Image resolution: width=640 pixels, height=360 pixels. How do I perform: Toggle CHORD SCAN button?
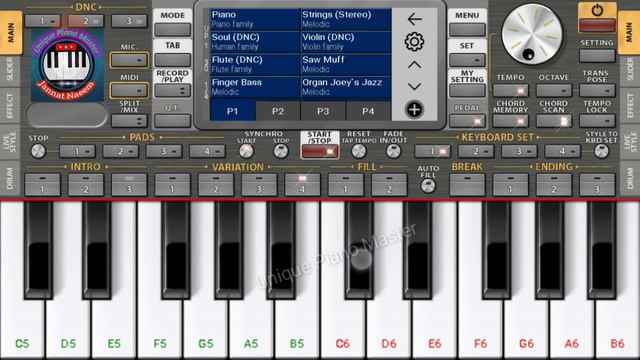coord(554,121)
